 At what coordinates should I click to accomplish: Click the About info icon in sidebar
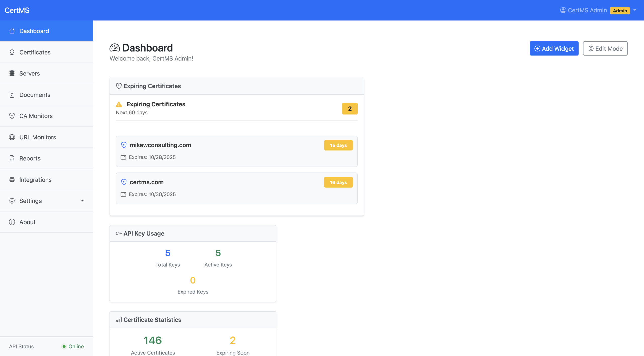[12, 222]
